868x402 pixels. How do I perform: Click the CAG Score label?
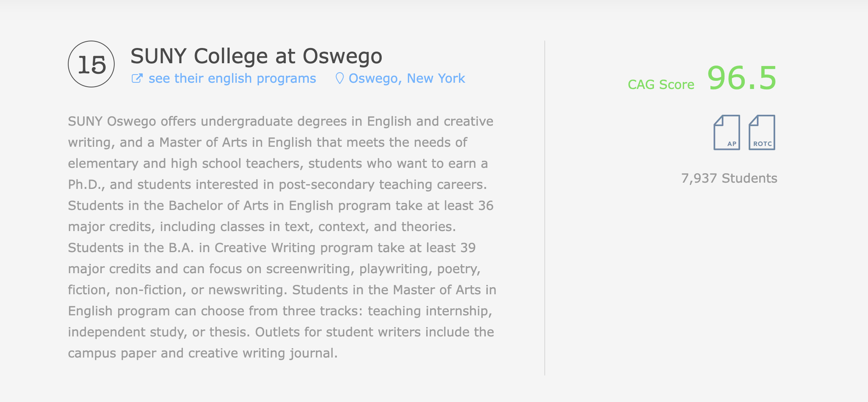pos(661,85)
